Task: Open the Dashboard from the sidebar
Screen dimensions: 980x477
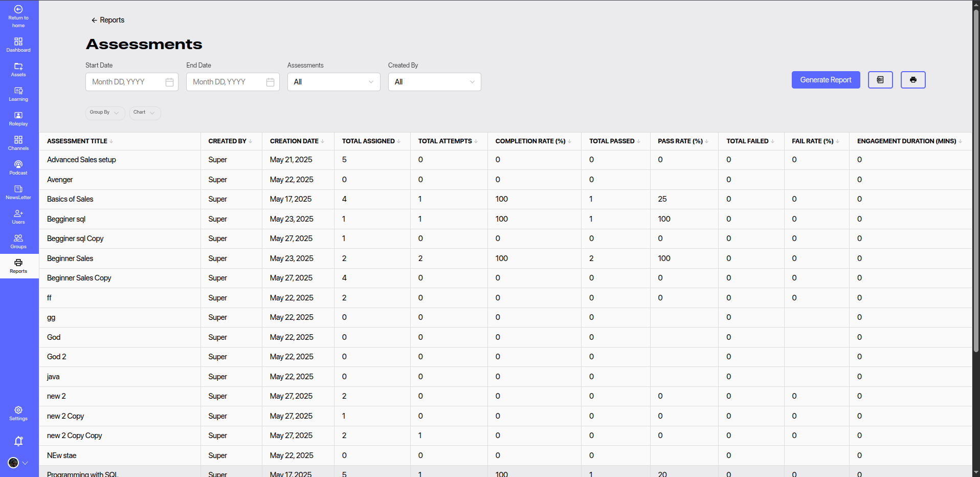Action: click(x=18, y=45)
